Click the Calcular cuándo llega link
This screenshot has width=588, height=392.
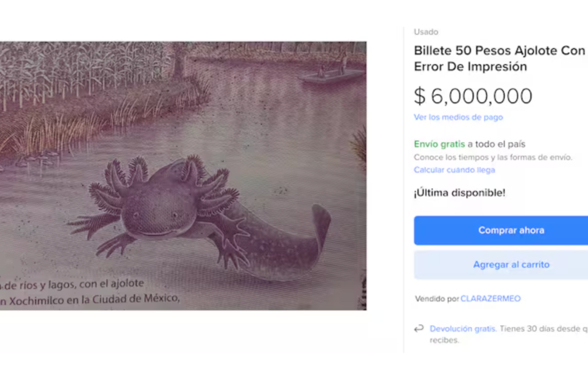tap(454, 170)
